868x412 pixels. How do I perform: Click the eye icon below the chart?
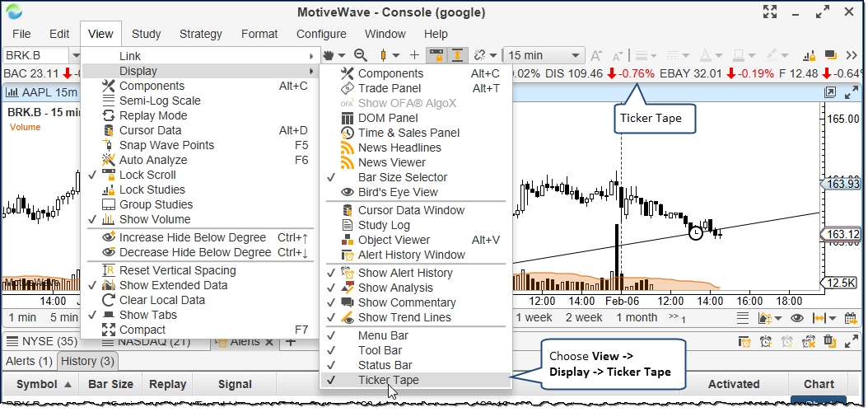coord(796,318)
